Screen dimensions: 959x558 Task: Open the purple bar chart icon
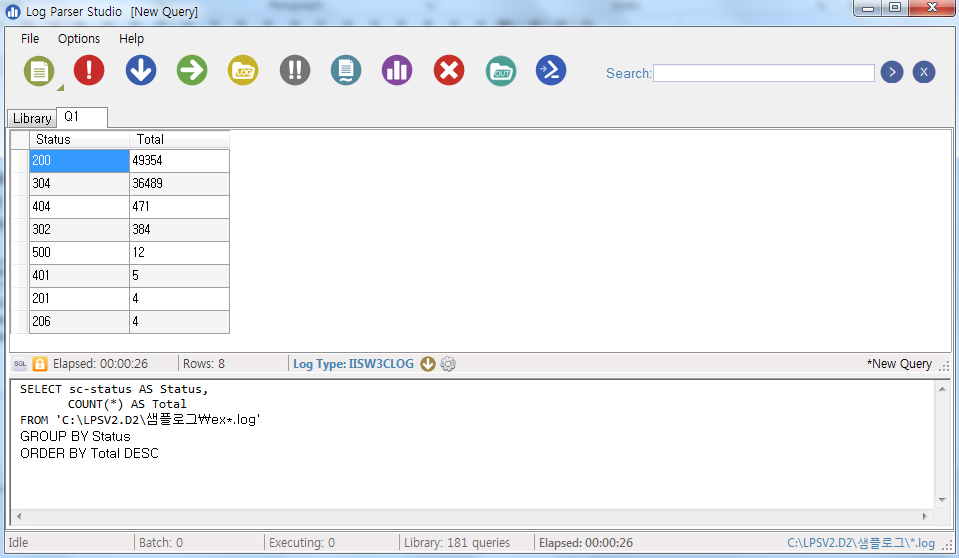point(397,70)
